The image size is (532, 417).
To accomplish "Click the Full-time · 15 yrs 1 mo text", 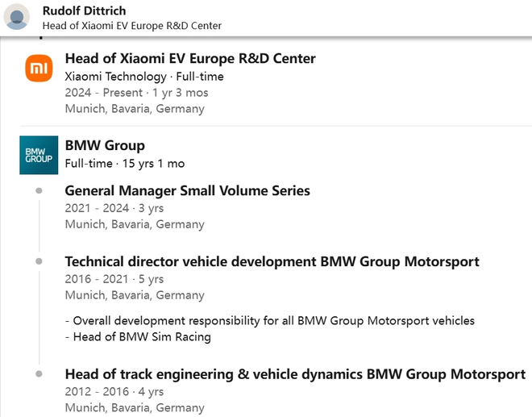I will pos(124,164).
